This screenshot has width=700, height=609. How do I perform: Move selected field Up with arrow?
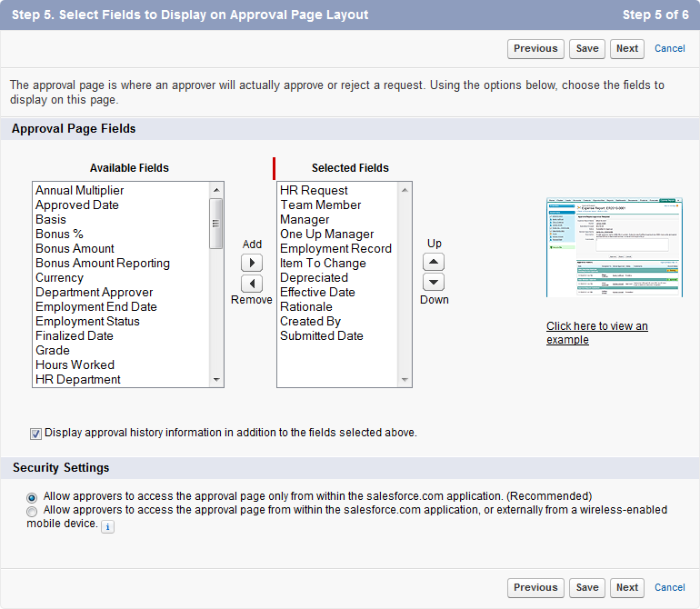click(x=435, y=262)
